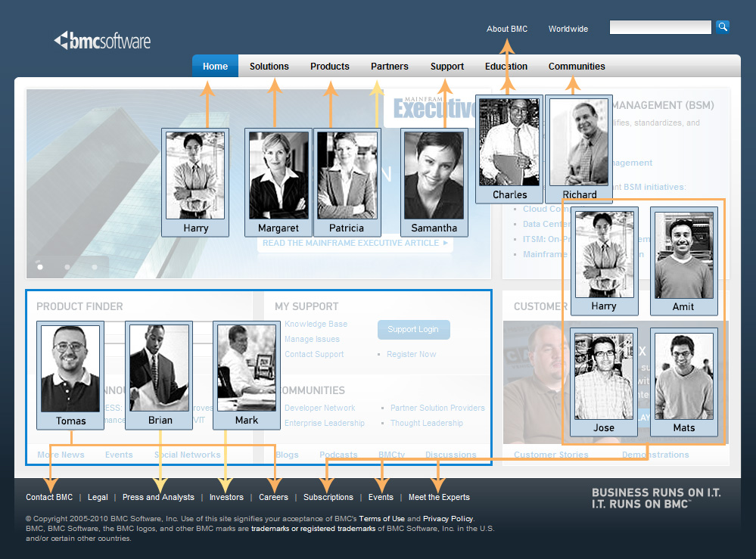Select the second carousel dot
The image size is (756, 559).
pyautogui.click(x=67, y=266)
